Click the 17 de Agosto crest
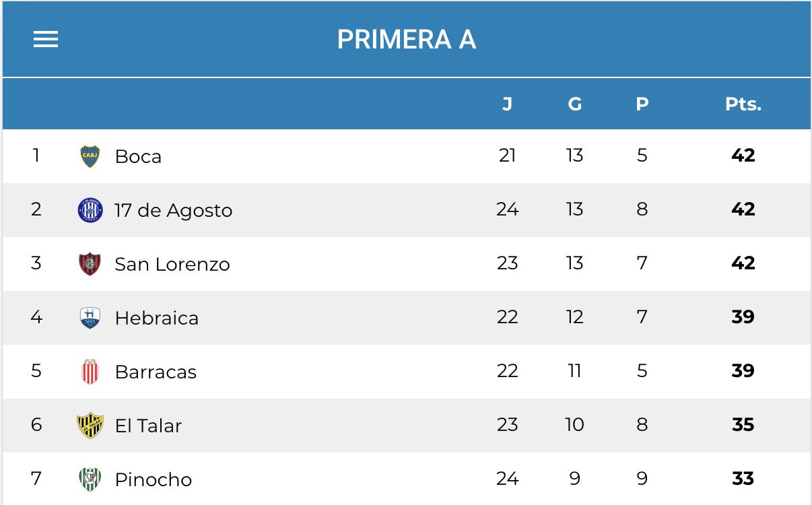This screenshot has width=812, height=505. coord(90,210)
